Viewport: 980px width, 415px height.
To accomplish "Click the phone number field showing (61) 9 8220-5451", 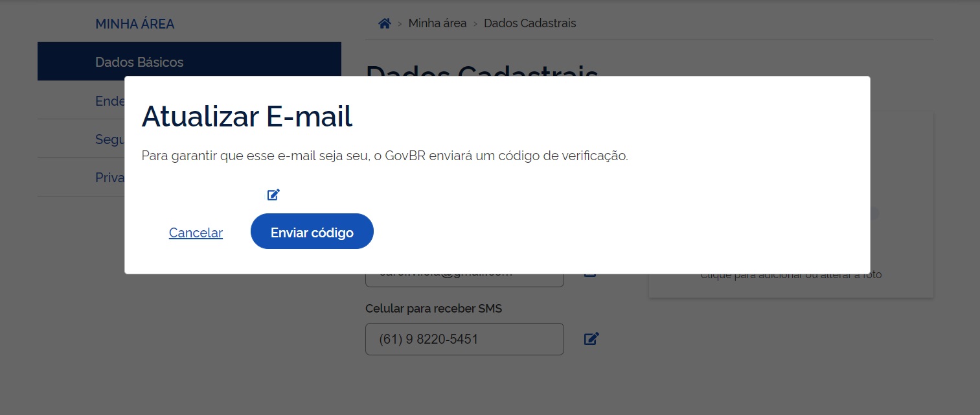I will click(x=464, y=338).
